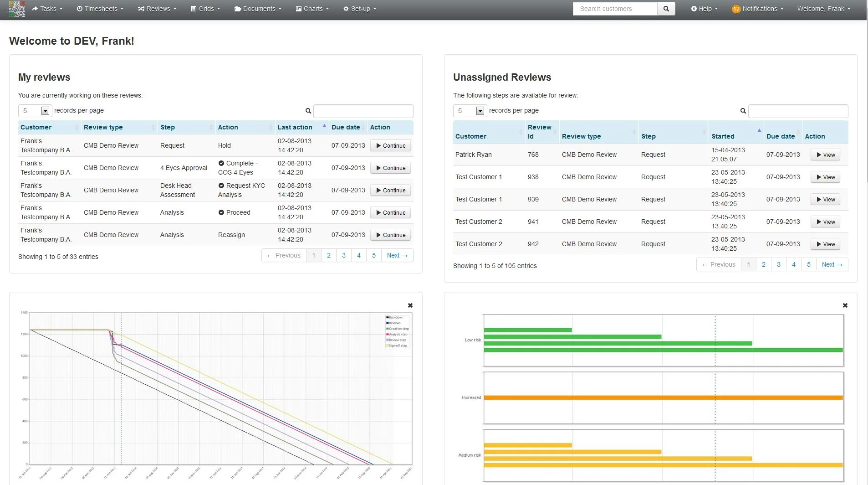Open the Charts menu

coord(312,9)
